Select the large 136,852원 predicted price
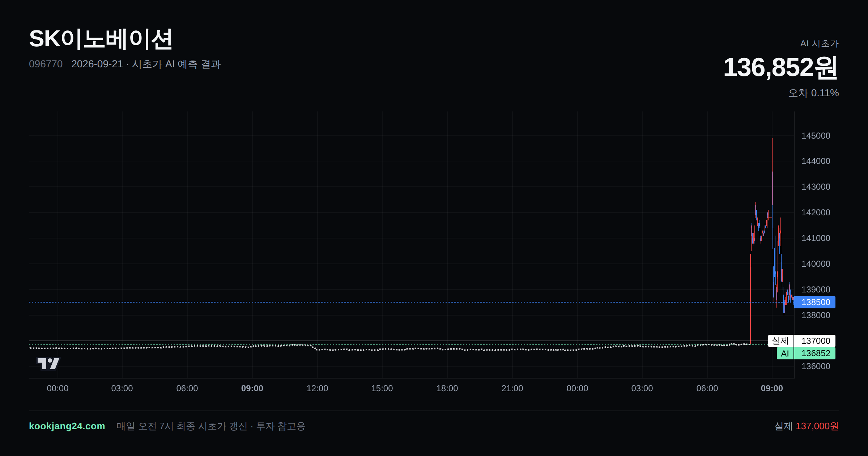This screenshot has height=456, width=868. pos(780,67)
